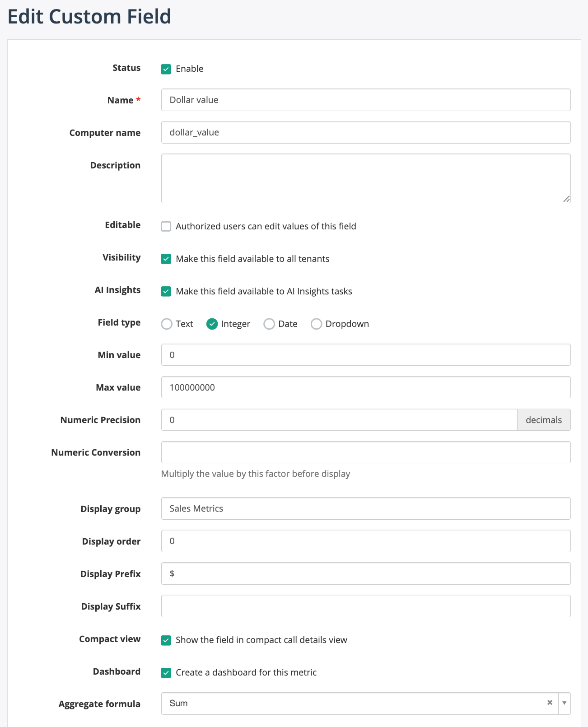
Task: Choose the Date field type
Action: click(x=269, y=324)
